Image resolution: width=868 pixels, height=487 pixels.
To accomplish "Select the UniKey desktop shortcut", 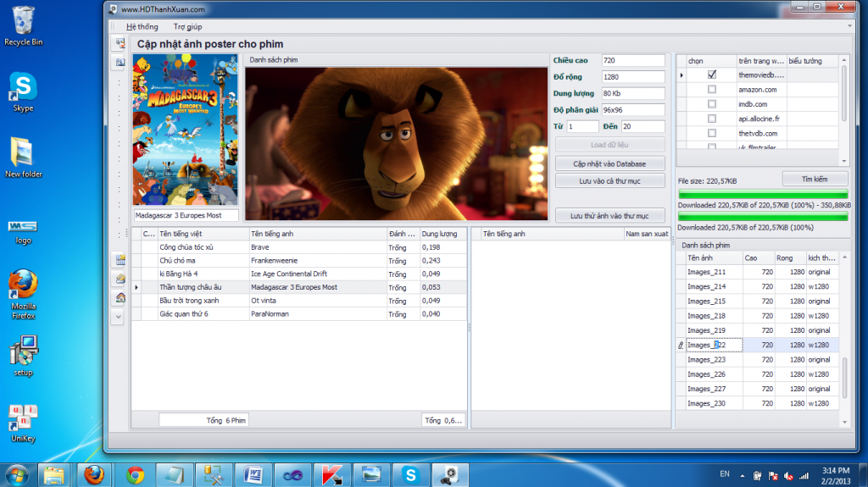I will (x=23, y=423).
